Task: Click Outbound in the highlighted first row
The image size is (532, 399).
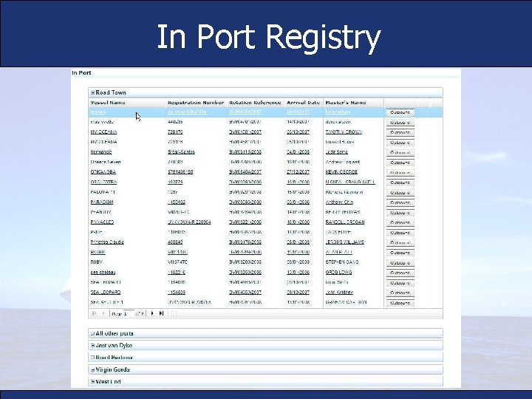Action: coord(400,112)
